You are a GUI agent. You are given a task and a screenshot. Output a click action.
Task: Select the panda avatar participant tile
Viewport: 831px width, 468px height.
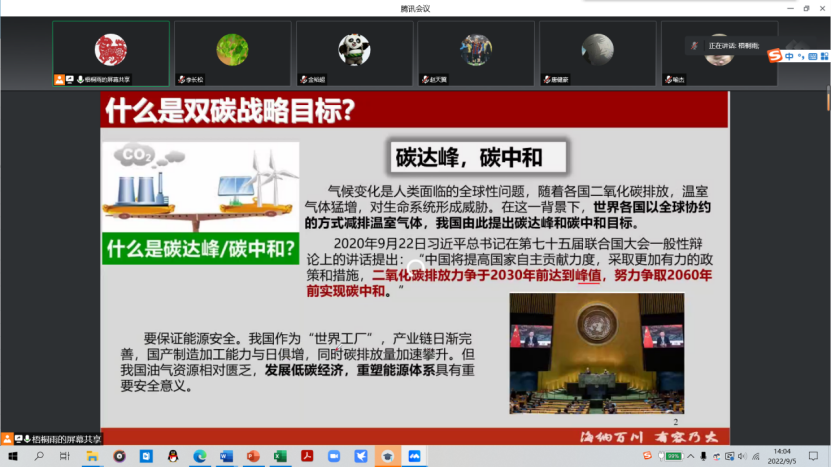[354, 53]
